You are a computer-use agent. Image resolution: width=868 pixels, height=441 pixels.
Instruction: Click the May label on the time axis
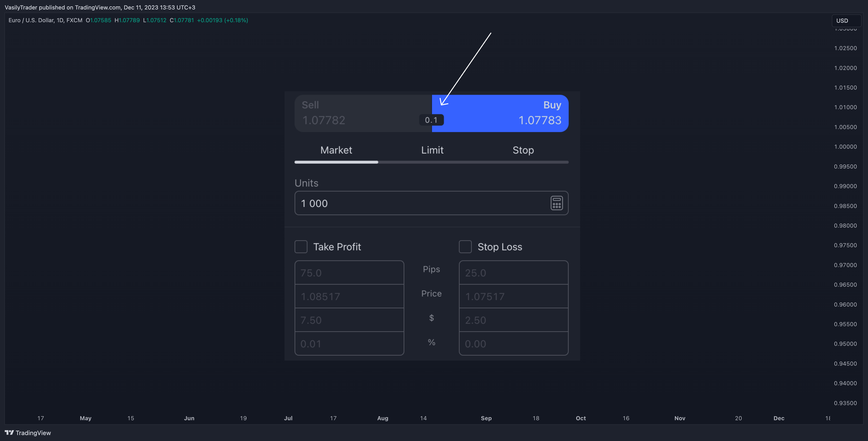[86, 418]
